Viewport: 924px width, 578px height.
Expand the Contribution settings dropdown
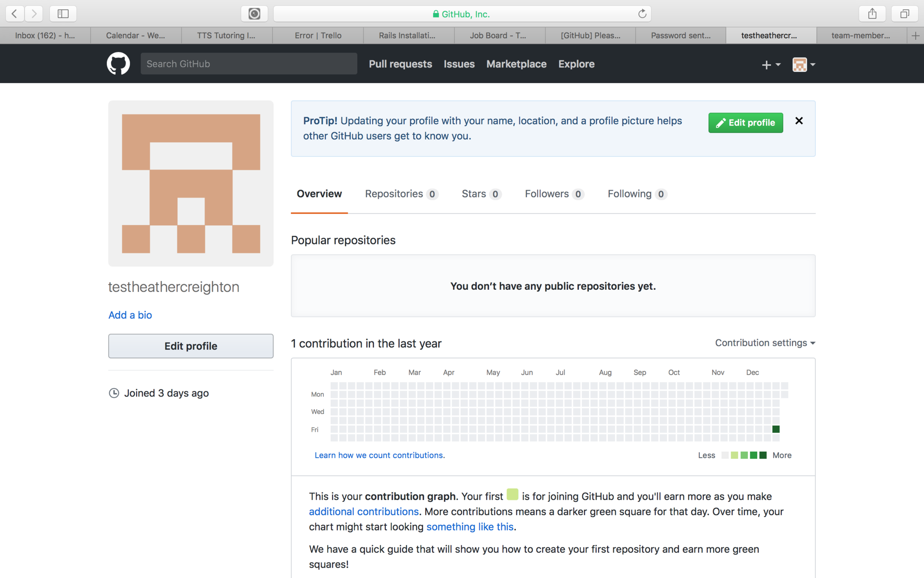click(x=765, y=343)
